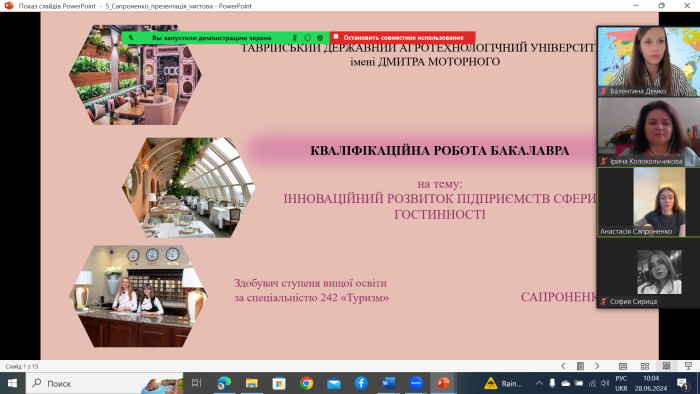Click the slide title "КВАЛІФІКАЦІЙНА РОБОТА БАКАЛАВРА"
Viewport: 700px width, 394px height.
click(440, 151)
